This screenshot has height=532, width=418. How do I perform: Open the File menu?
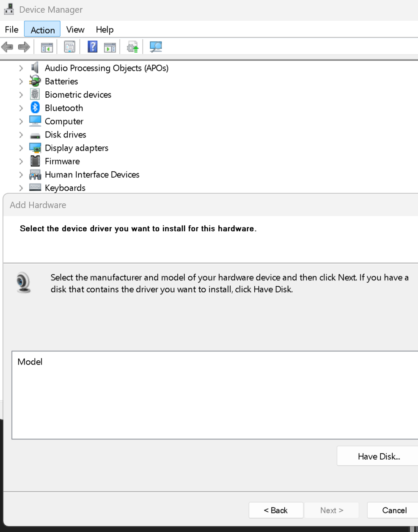(x=11, y=30)
